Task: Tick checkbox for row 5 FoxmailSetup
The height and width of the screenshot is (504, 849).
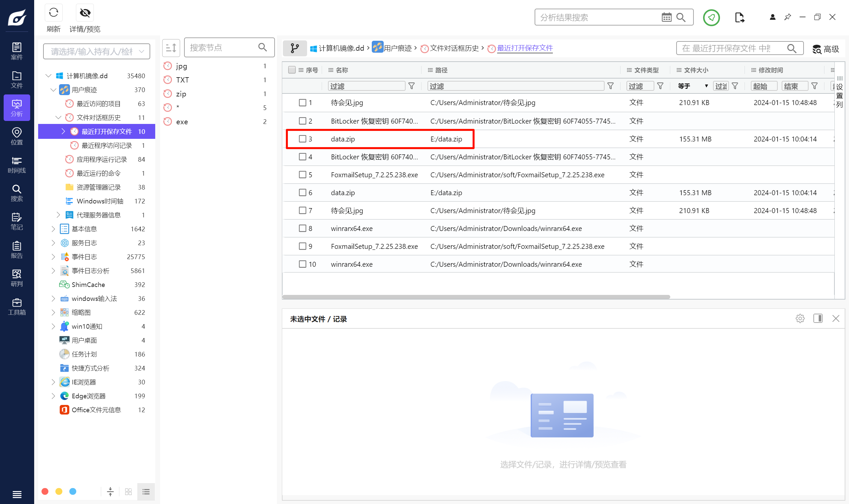Action: coord(302,175)
